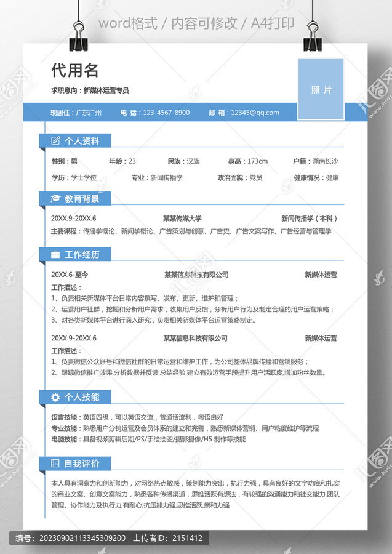The width and height of the screenshot is (392, 554).
Task: Click the 政治面貌：党员 field
Action: [240, 178]
